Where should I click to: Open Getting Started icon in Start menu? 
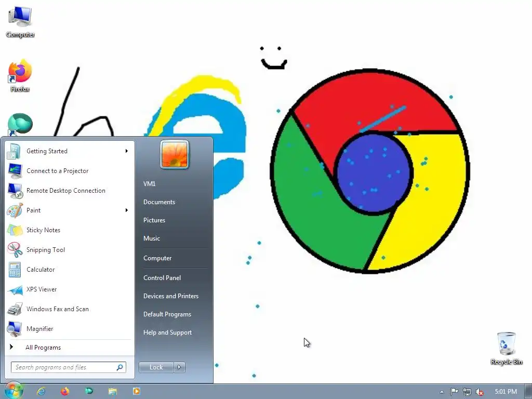coord(14,151)
